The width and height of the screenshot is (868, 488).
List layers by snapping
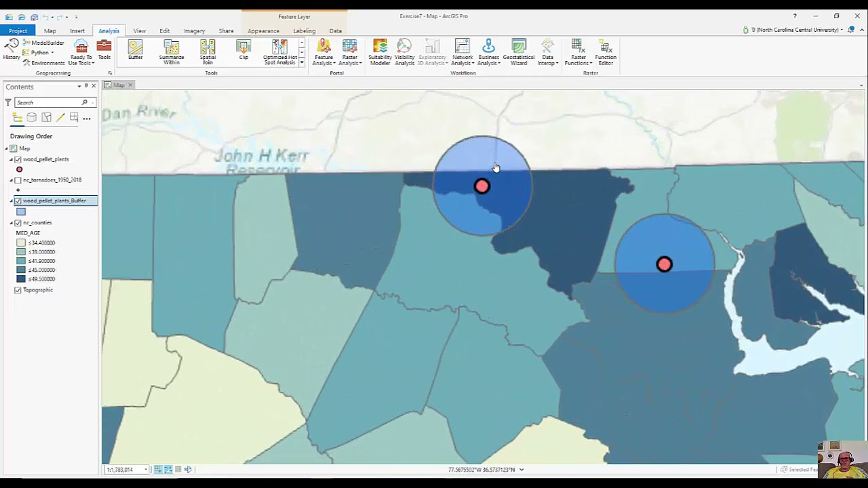tap(74, 118)
